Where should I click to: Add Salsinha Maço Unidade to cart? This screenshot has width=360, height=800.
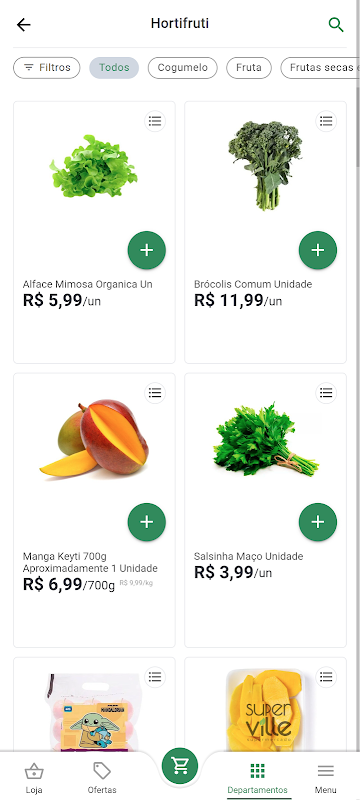(318, 522)
